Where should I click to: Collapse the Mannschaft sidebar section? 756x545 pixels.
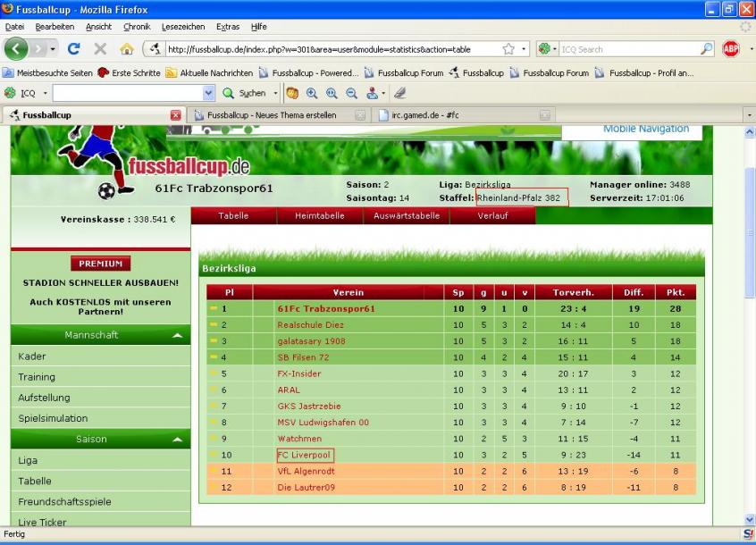tap(177, 335)
